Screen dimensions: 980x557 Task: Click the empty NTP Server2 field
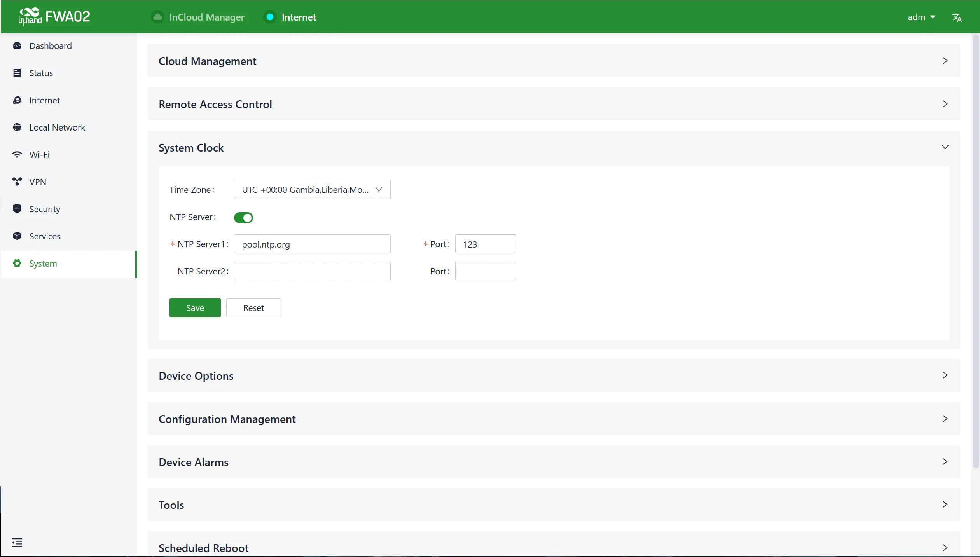(312, 271)
